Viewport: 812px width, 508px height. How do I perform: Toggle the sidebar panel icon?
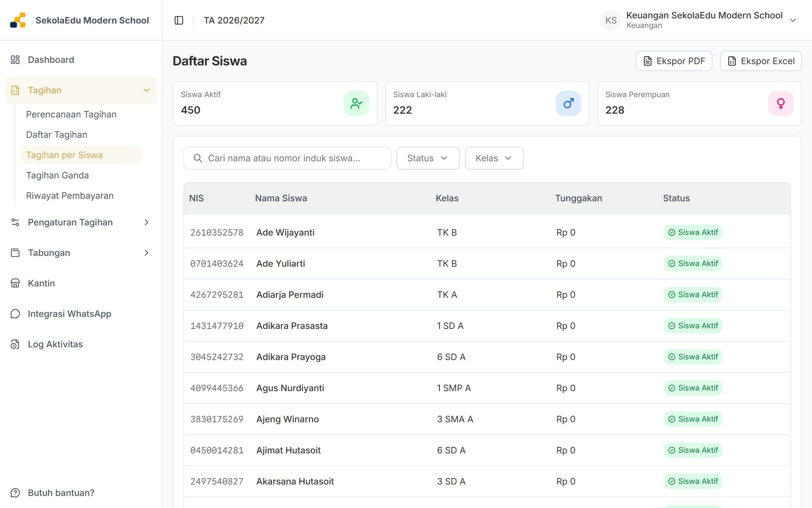pyautogui.click(x=179, y=21)
